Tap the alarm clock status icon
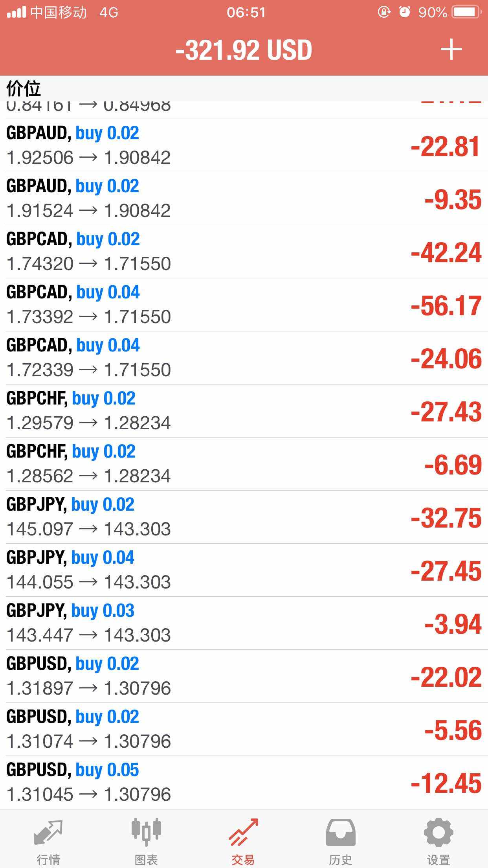The width and height of the screenshot is (488, 868). point(405,12)
